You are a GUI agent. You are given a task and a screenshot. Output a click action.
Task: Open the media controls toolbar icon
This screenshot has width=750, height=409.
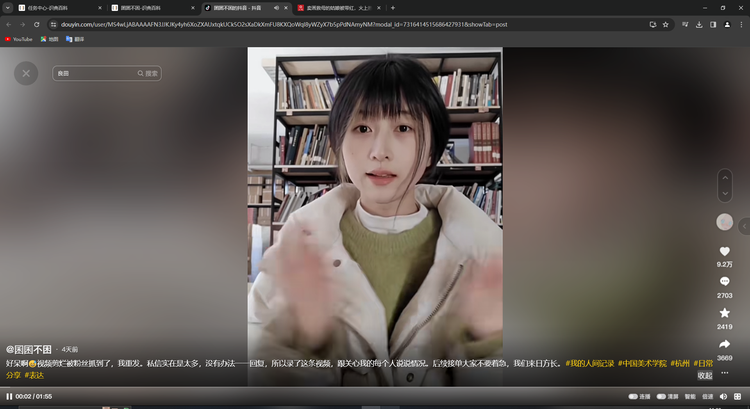pos(685,24)
